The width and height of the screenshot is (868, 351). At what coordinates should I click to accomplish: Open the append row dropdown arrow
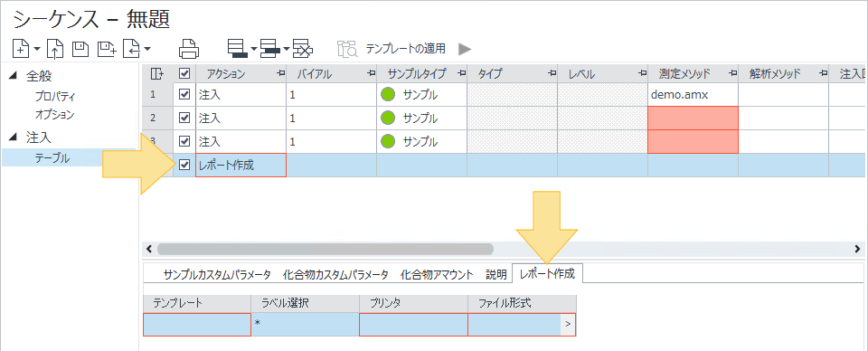pyautogui.click(x=254, y=49)
